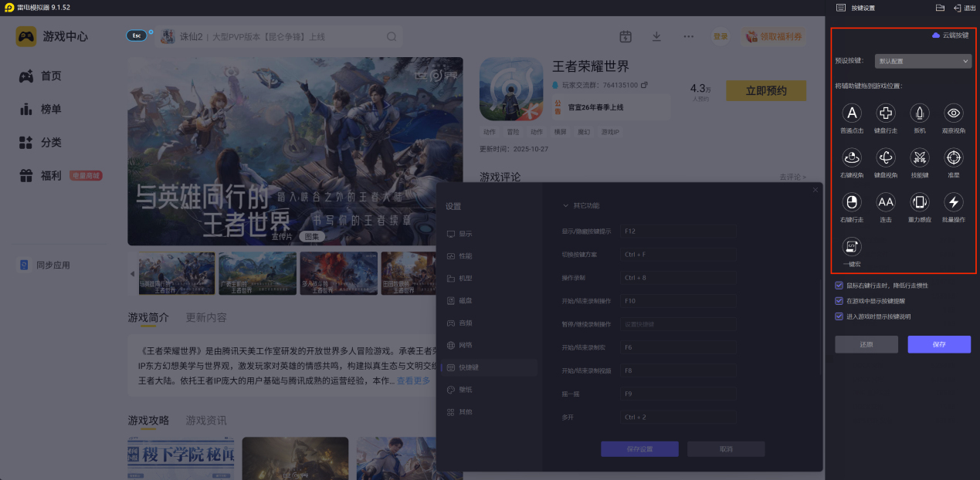Click 取消 in settings dialog
The height and width of the screenshot is (480, 980).
[726, 449]
